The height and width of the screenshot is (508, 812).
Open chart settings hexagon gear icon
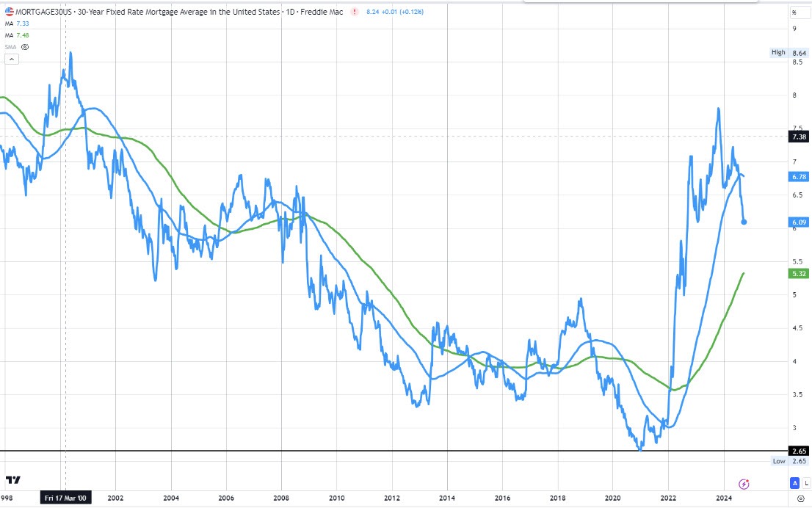click(x=800, y=498)
